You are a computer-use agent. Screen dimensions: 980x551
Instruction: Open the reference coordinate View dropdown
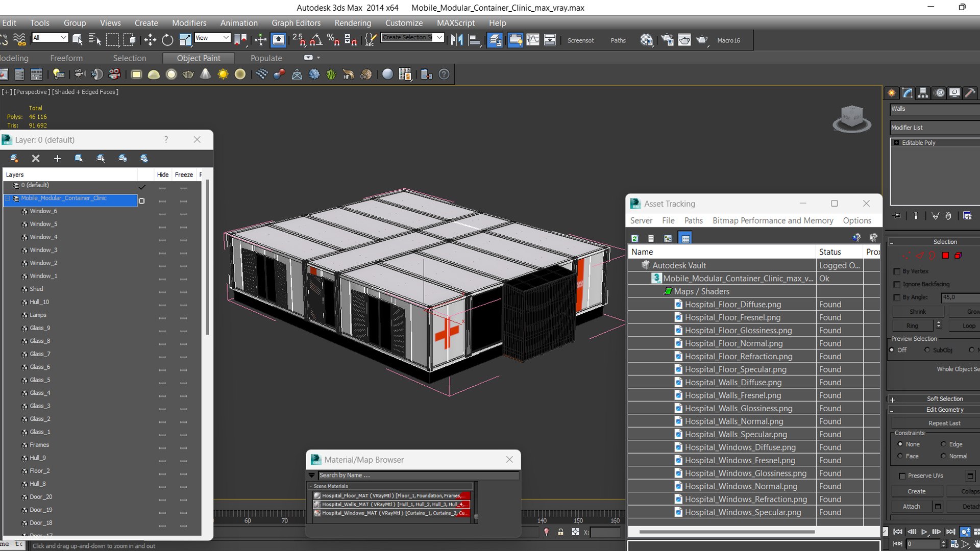(x=212, y=38)
